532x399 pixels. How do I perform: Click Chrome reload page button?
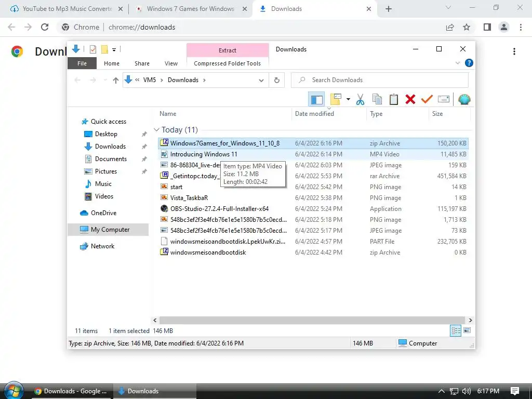[x=45, y=27]
